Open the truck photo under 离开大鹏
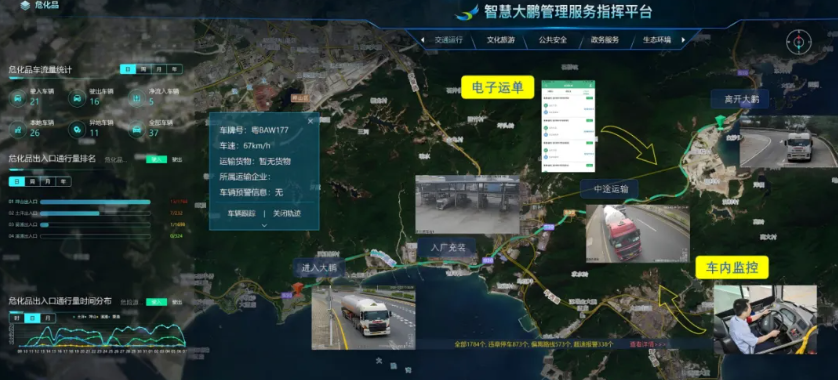 pyautogui.click(x=789, y=141)
